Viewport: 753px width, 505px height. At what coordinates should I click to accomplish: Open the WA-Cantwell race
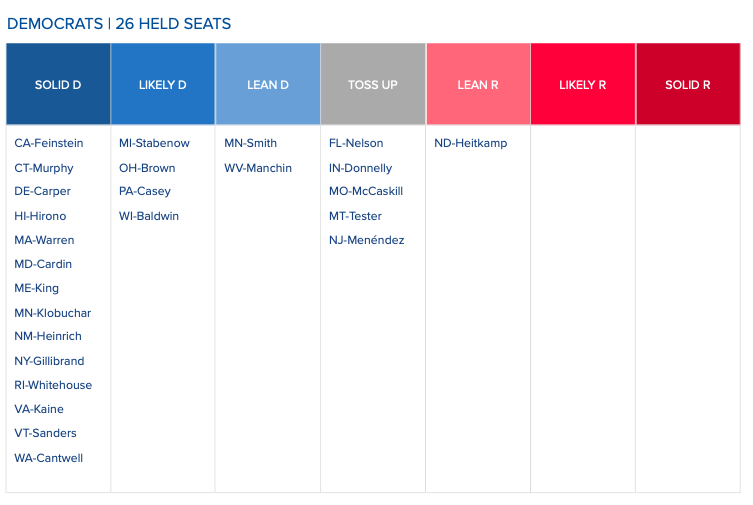pyautogui.click(x=49, y=458)
